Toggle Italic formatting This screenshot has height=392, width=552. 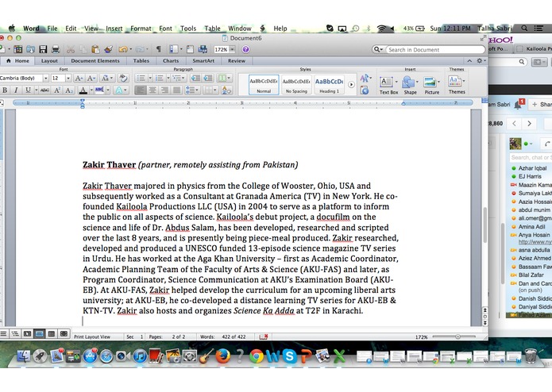click(x=16, y=90)
